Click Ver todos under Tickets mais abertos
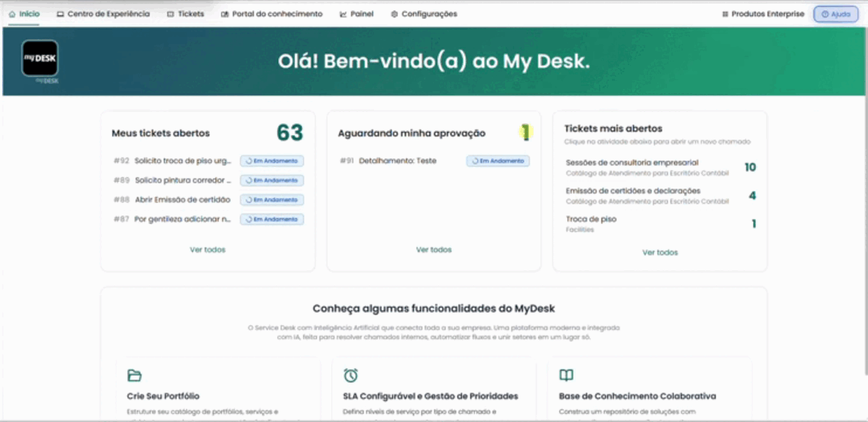Screen dimensions: 868x422 pos(660,252)
